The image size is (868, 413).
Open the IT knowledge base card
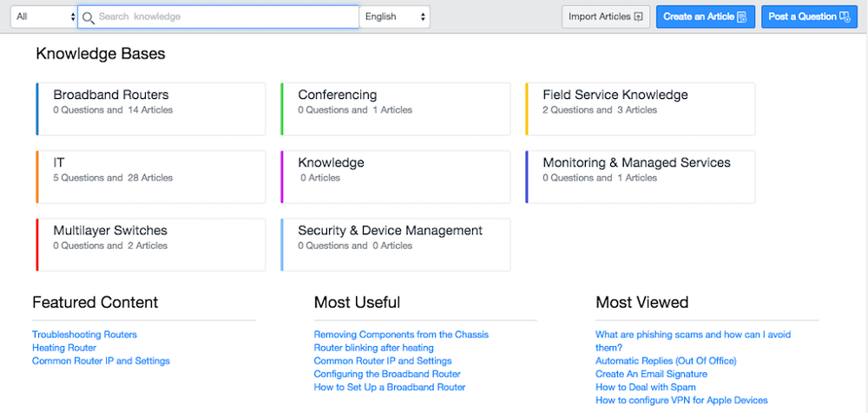(x=151, y=176)
